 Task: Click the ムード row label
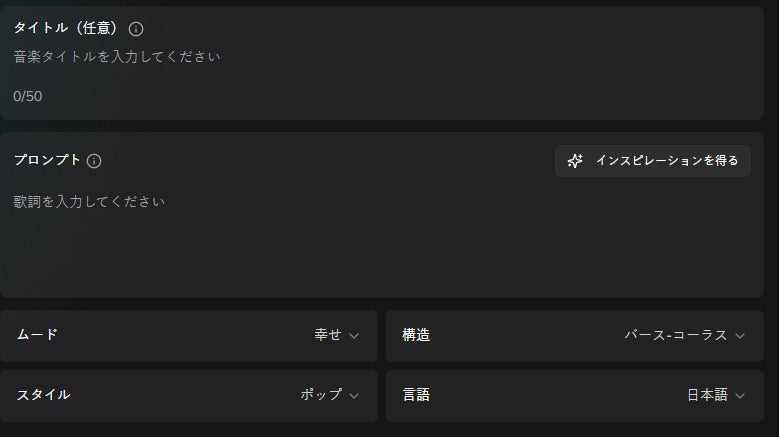(x=37, y=335)
